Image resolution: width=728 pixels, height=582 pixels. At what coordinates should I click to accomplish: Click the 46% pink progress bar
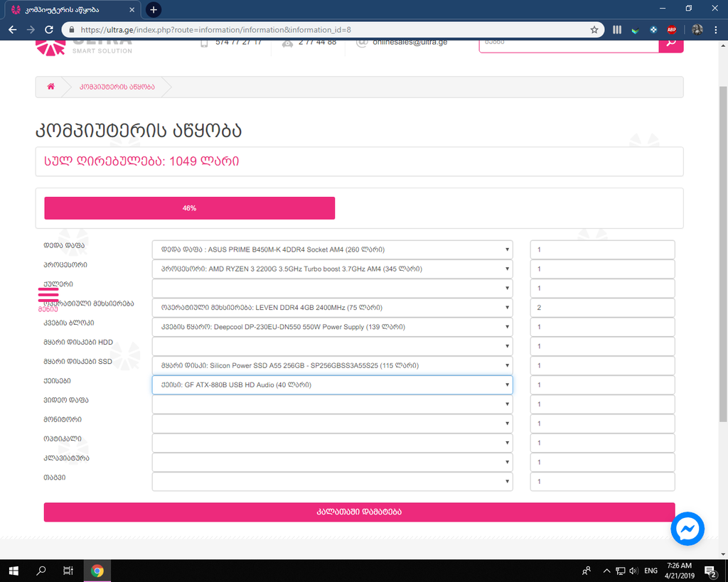click(x=189, y=208)
